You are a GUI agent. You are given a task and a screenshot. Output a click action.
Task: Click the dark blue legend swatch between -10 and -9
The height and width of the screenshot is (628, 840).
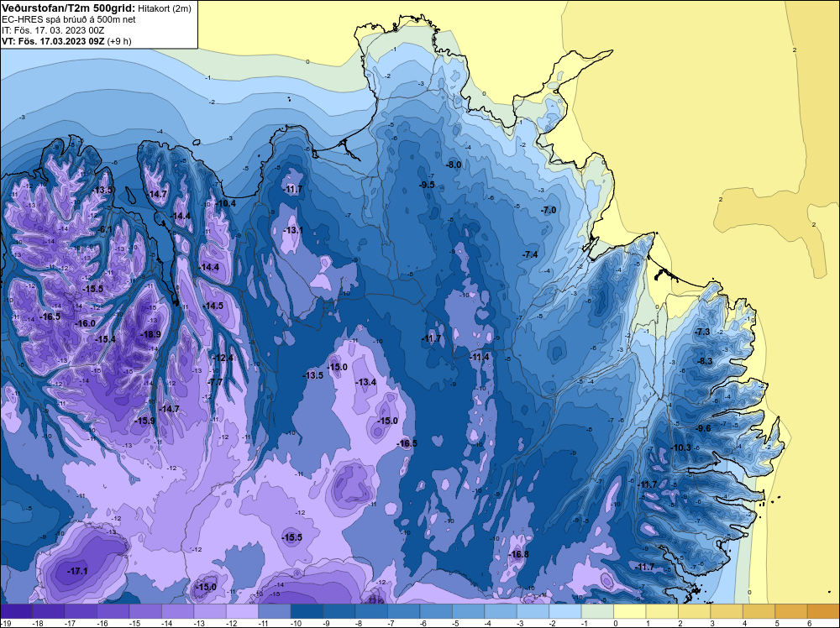(x=307, y=611)
